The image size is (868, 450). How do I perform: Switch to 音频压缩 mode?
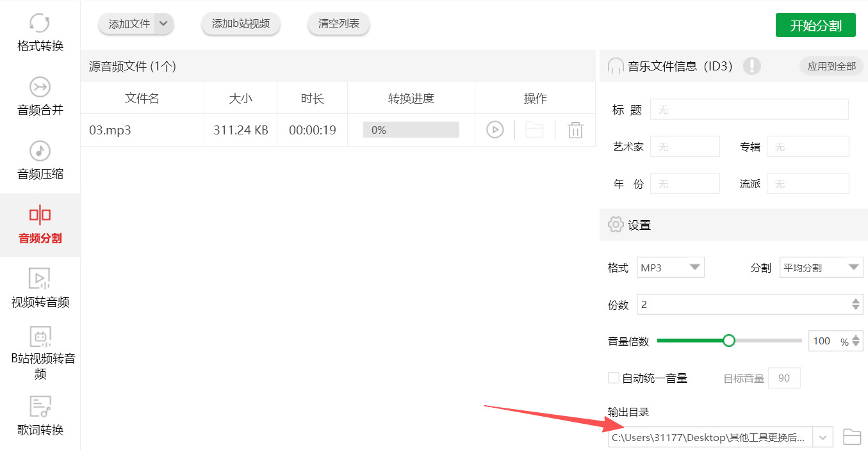tap(39, 160)
